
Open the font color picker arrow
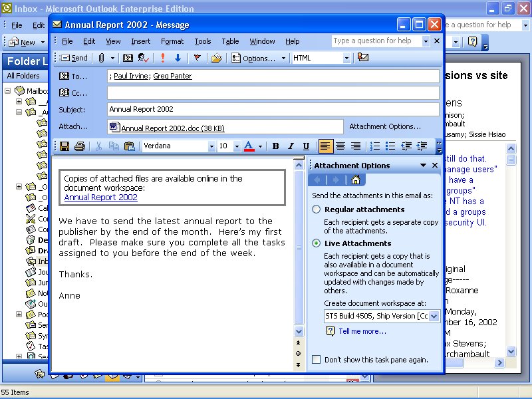pos(260,146)
